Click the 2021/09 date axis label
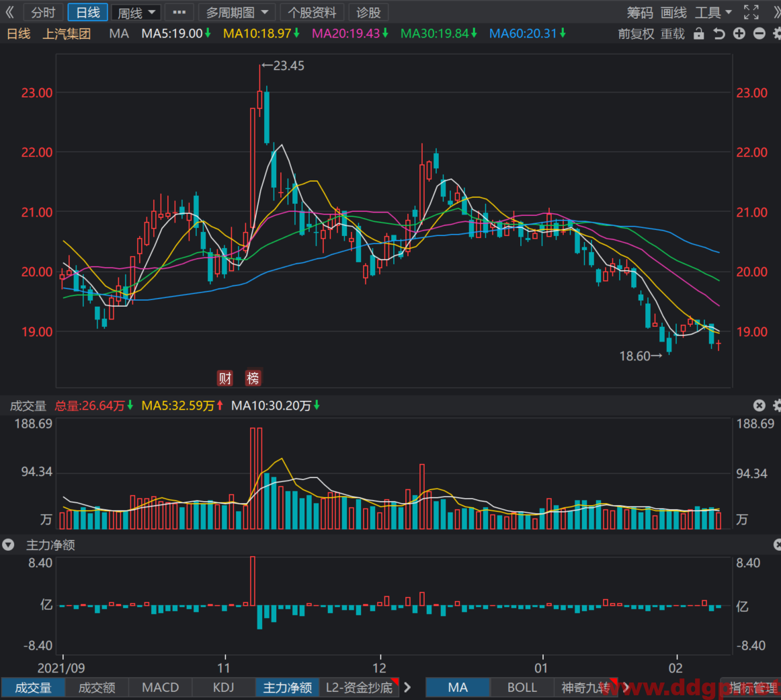This screenshot has width=781, height=700. (x=60, y=668)
